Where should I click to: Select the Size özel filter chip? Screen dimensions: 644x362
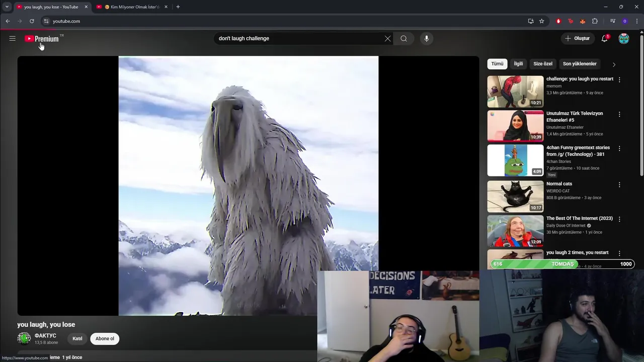(x=543, y=64)
